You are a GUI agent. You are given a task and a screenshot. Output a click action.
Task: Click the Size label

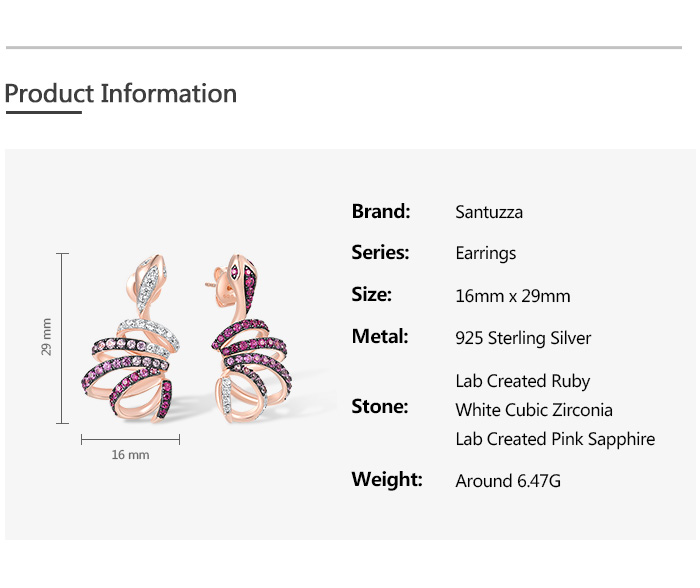click(x=371, y=294)
